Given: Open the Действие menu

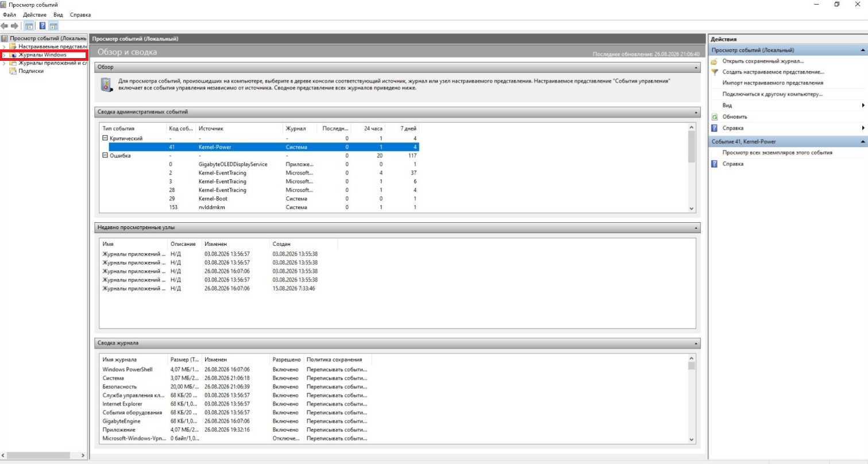Looking at the screenshot, I should point(35,14).
